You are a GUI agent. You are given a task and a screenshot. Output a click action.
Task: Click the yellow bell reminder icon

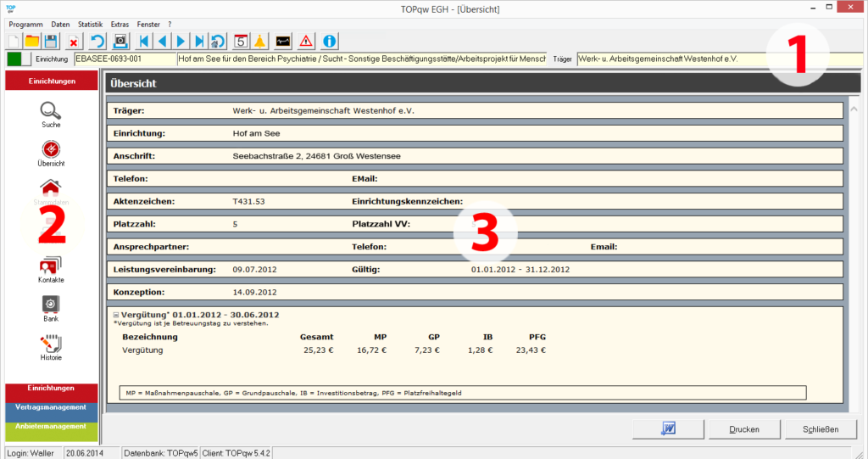point(260,41)
